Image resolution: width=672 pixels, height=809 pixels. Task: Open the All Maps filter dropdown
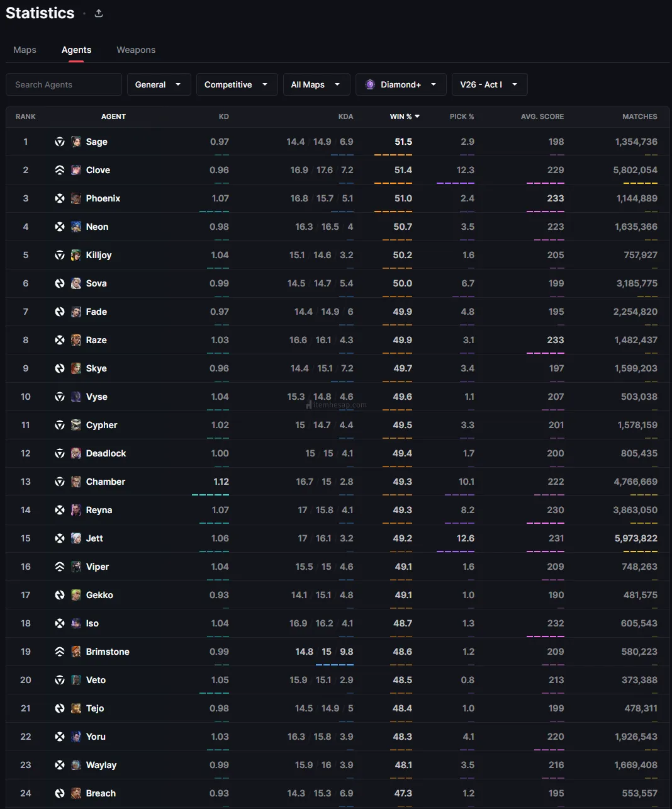(x=316, y=84)
